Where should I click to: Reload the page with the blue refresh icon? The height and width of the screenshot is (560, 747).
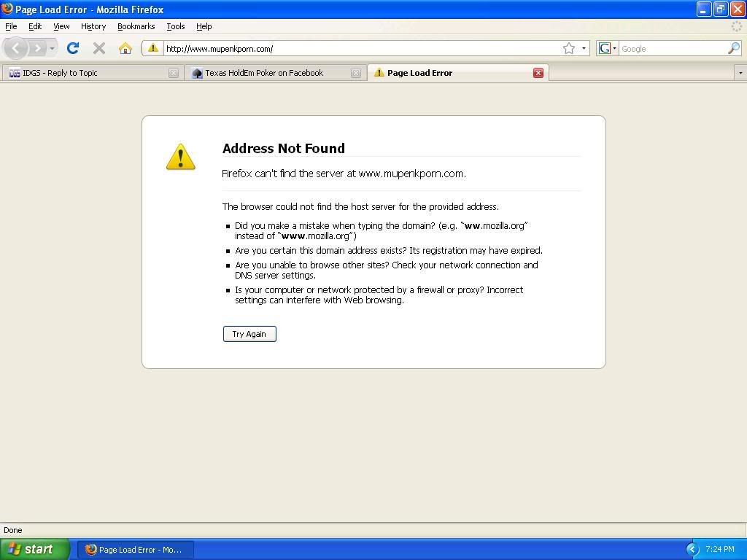73,48
